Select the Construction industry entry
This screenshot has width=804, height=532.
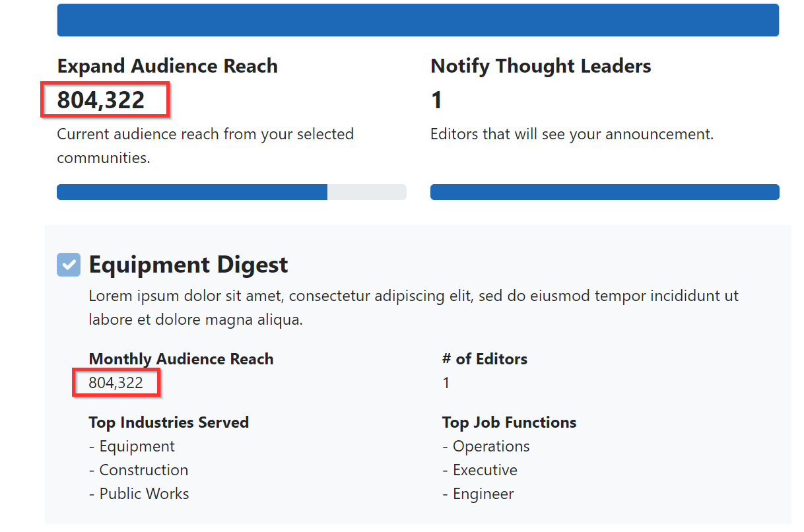click(x=143, y=470)
